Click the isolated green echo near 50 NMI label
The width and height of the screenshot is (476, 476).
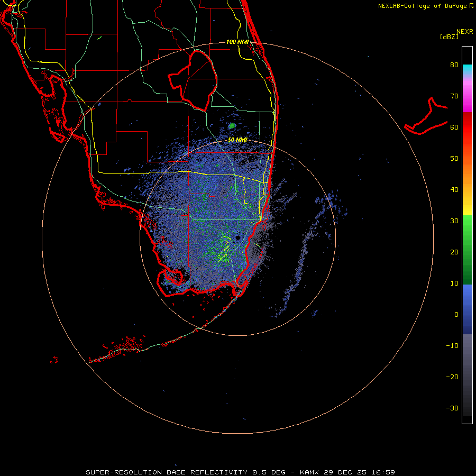click(x=232, y=126)
